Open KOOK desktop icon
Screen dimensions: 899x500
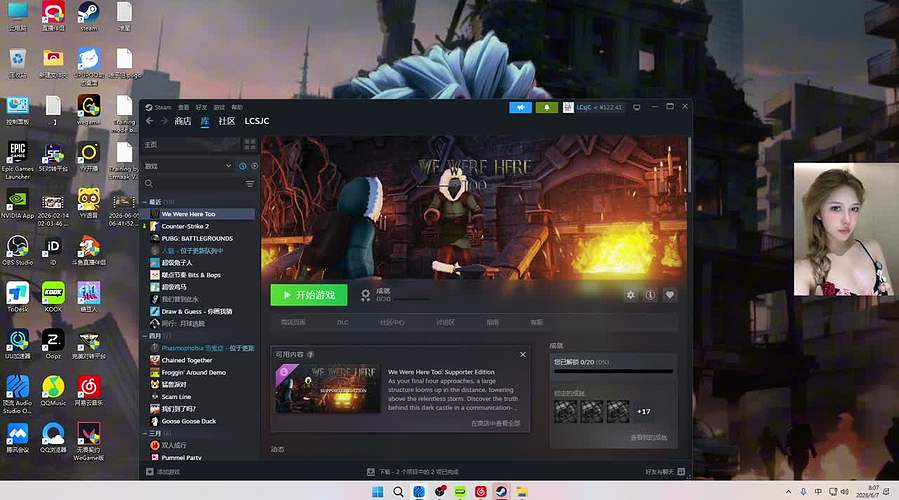point(53,296)
